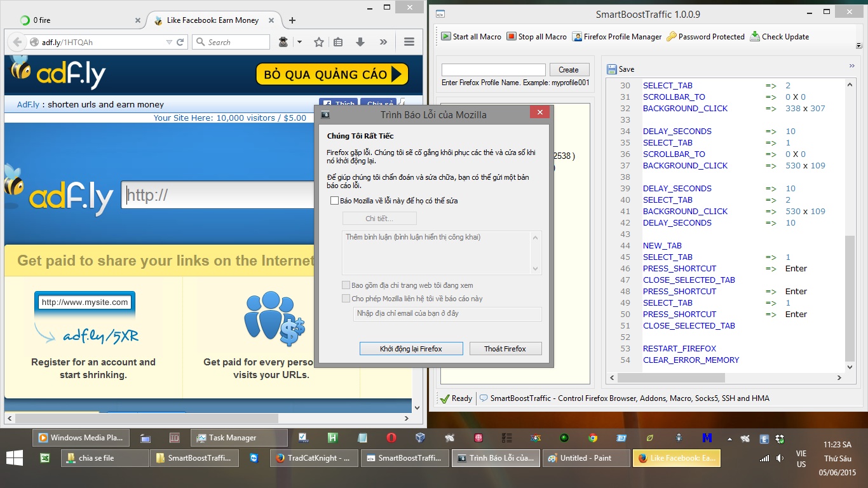The width and height of the screenshot is (868, 488).
Task: Bookmark this page with the star icon
Action: [319, 42]
